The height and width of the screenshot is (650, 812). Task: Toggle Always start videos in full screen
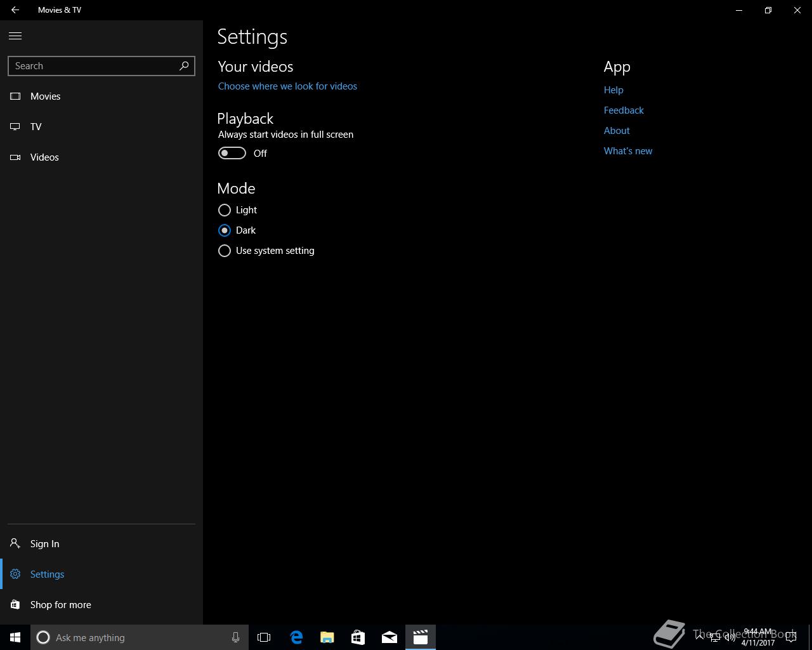coord(232,153)
